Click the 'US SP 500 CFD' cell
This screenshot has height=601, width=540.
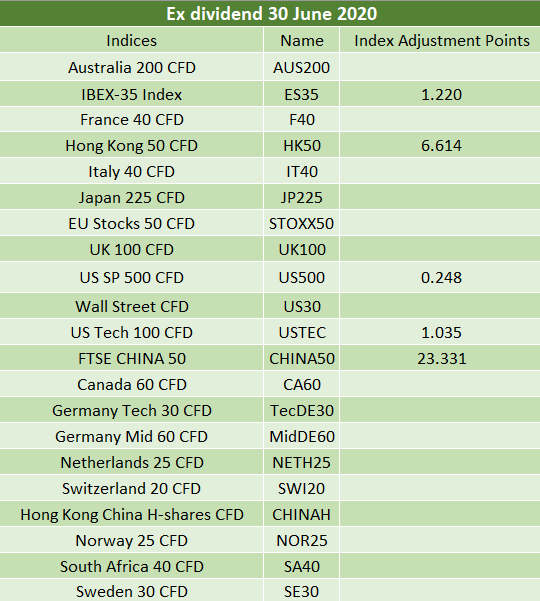131,277
